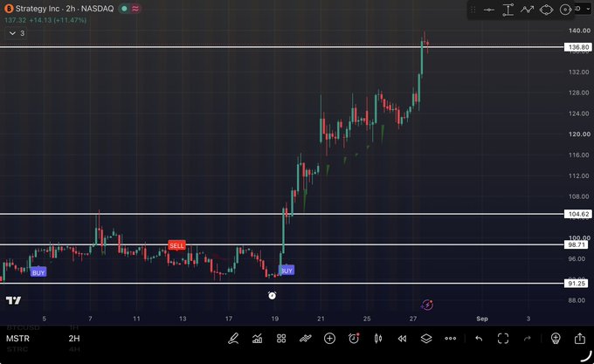594x364 pixels.
Task: Click the 88.00 price axis value
Action: [577, 300]
